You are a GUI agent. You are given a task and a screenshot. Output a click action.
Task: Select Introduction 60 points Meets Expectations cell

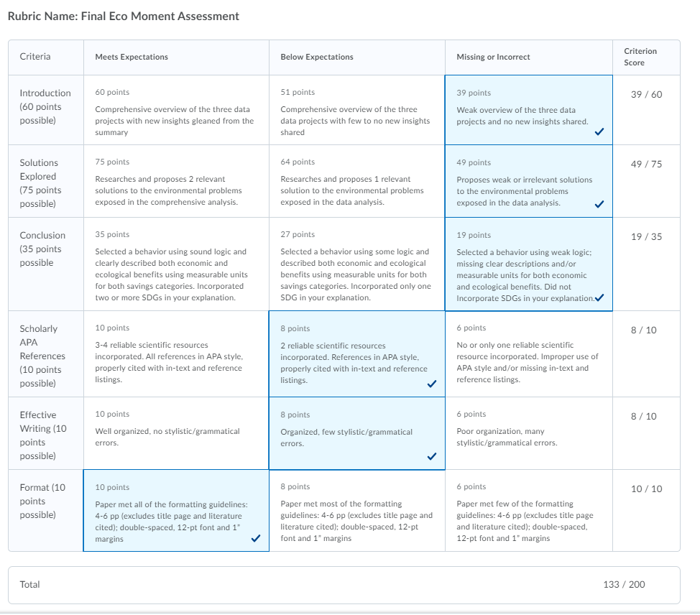pyautogui.click(x=176, y=110)
